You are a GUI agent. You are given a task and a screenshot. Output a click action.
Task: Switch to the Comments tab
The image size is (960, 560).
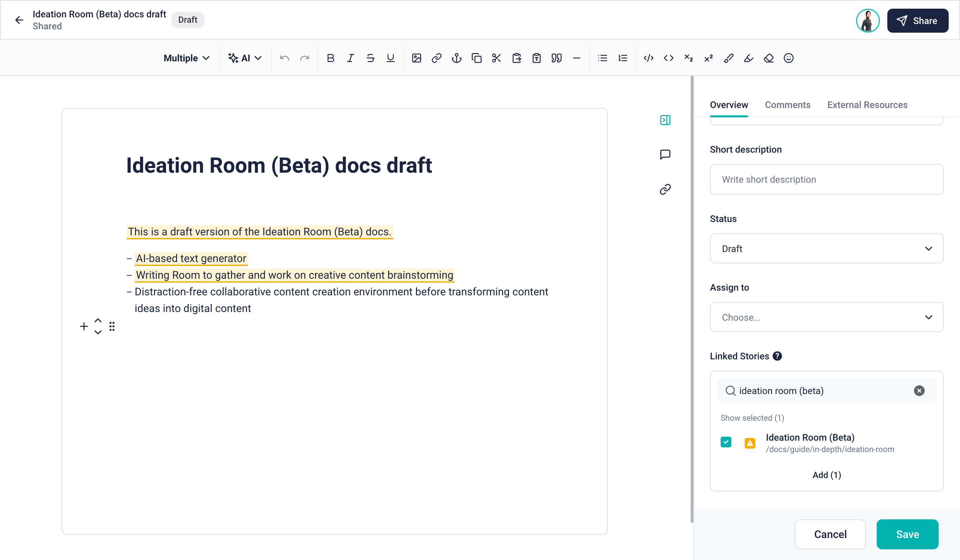click(787, 105)
